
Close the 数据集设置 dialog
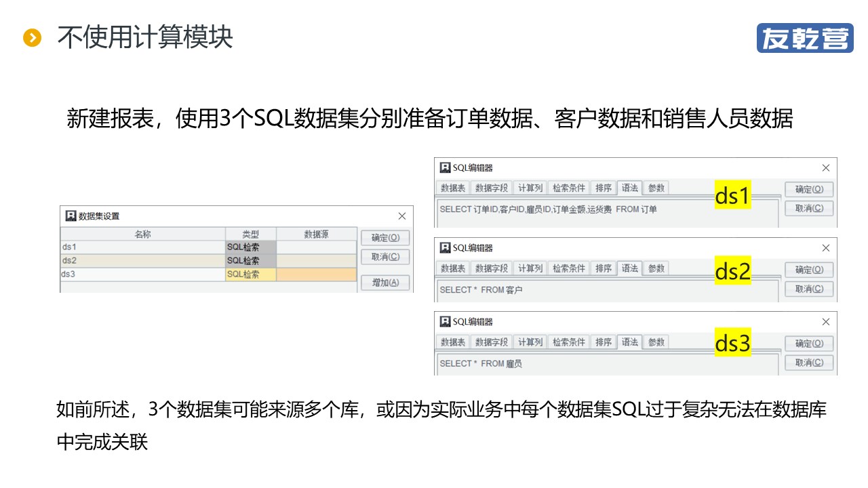coord(401,216)
